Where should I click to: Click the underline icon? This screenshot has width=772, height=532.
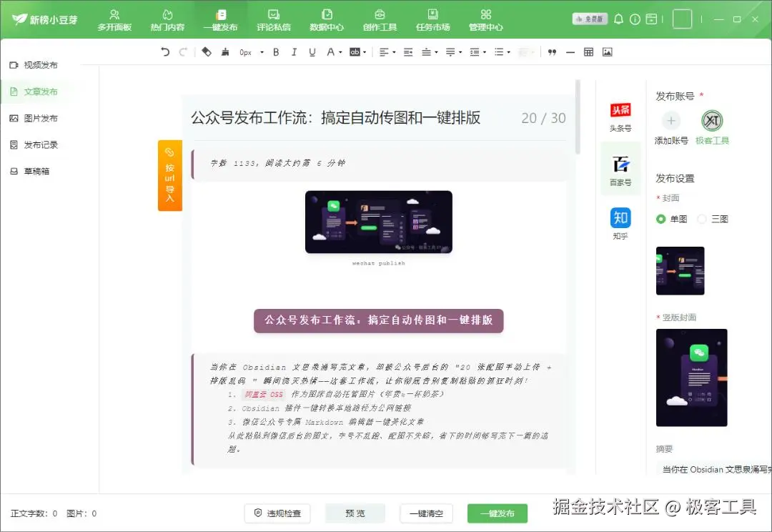[x=312, y=51]
